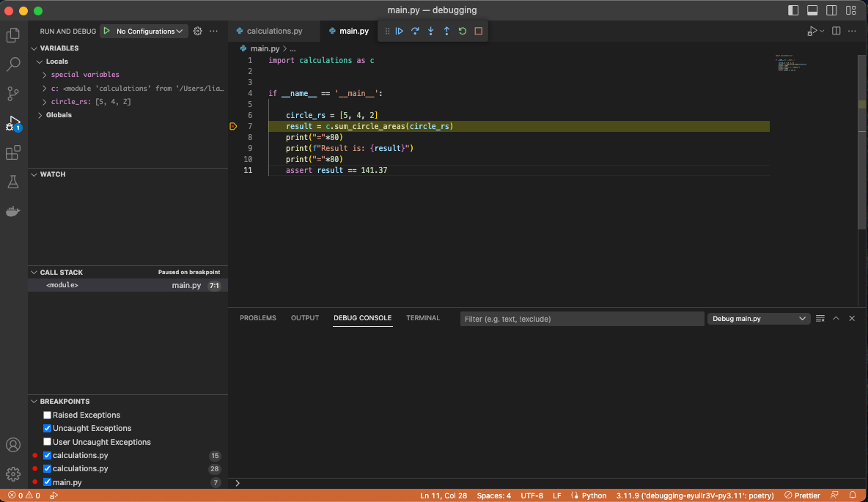Open the TERMINAL panel tab
Screen dimensions: 868x502
coord(423,318)
